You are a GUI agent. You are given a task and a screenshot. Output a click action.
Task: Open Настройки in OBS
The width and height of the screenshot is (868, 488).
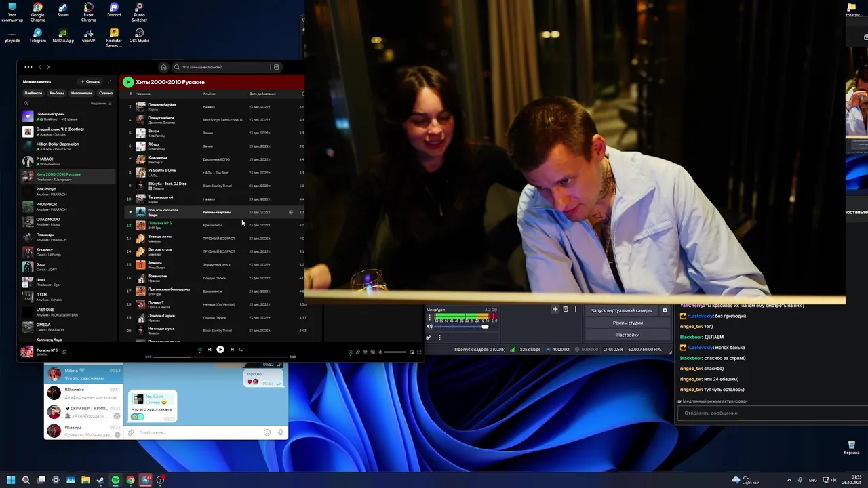pos(627,335)
